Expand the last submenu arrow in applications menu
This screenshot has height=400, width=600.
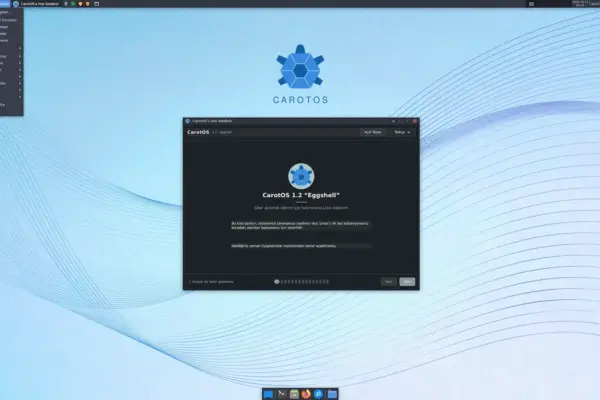point(20,97)
